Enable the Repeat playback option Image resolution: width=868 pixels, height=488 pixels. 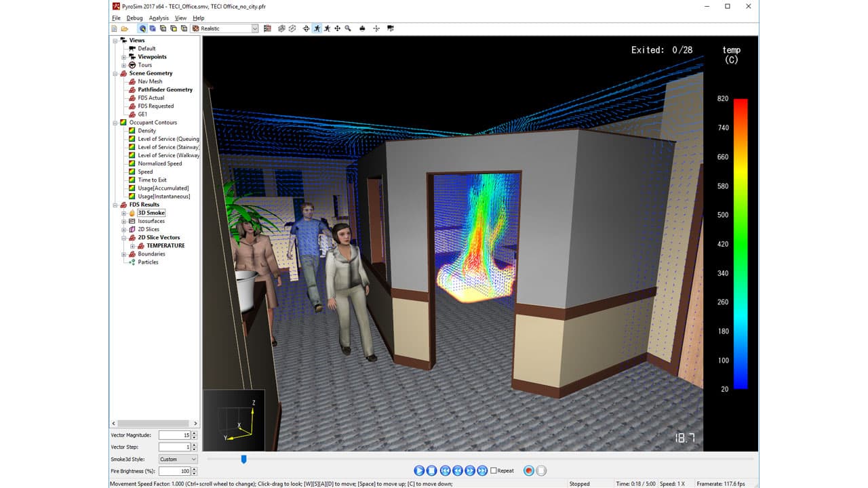pyautogui.click(x=494, y=470)
